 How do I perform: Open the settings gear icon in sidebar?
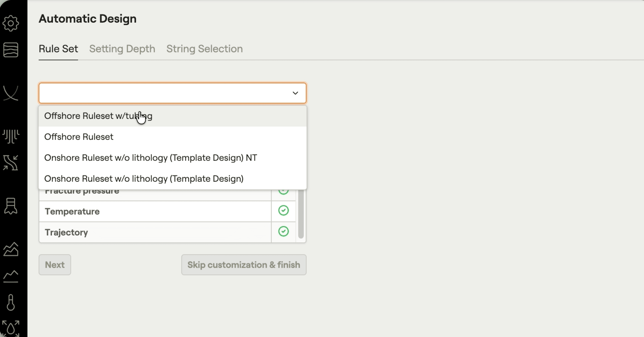pyautogui.click(x=11, y=23)
